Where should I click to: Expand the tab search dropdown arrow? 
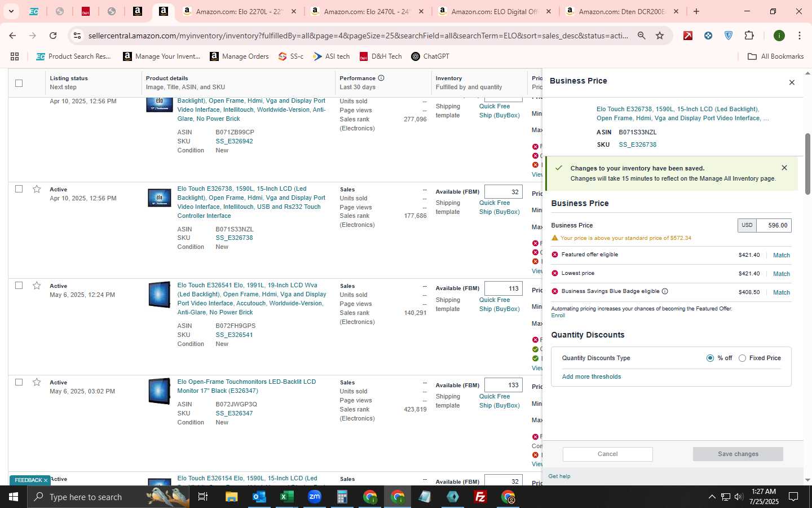tap(11, 11)
